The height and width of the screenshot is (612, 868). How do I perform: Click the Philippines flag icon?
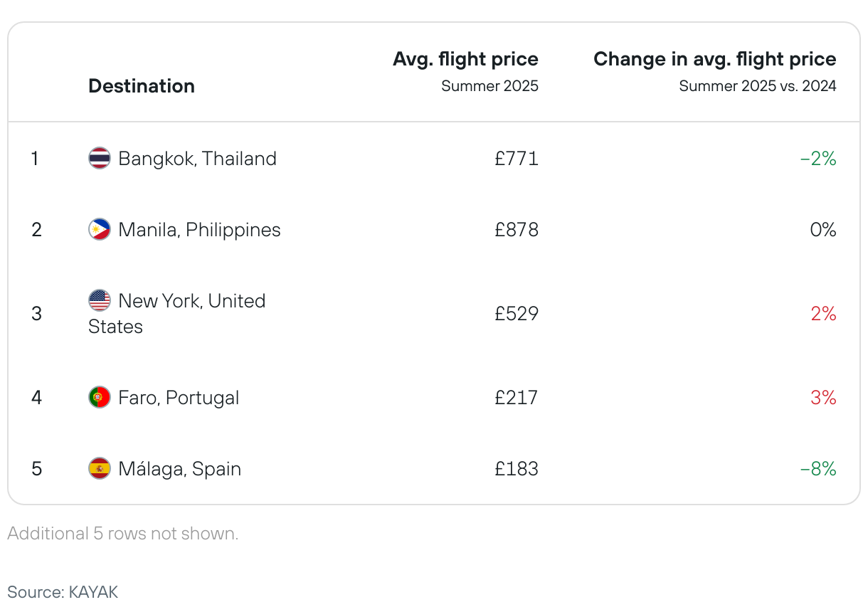pyautogui.click(x=100, y=230)
